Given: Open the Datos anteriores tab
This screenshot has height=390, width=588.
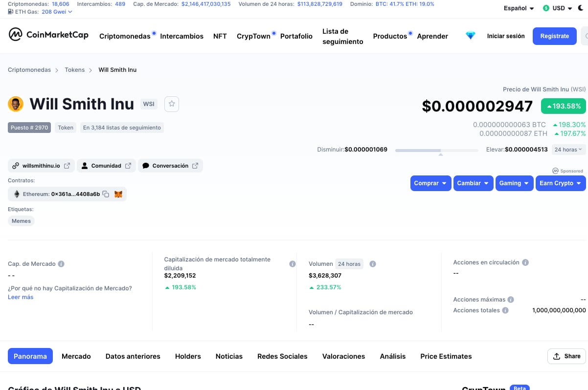Looking at the screenshot, I should coord(133,356).
